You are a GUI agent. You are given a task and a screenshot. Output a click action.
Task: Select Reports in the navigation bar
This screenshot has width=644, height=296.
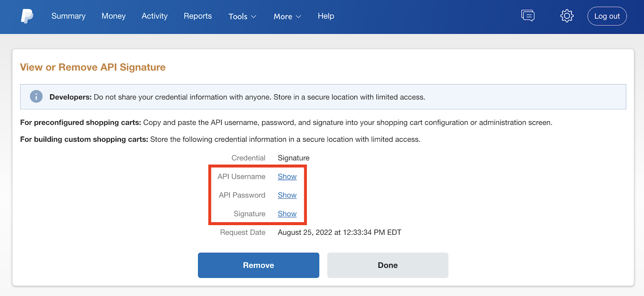(x=198, y=16)
